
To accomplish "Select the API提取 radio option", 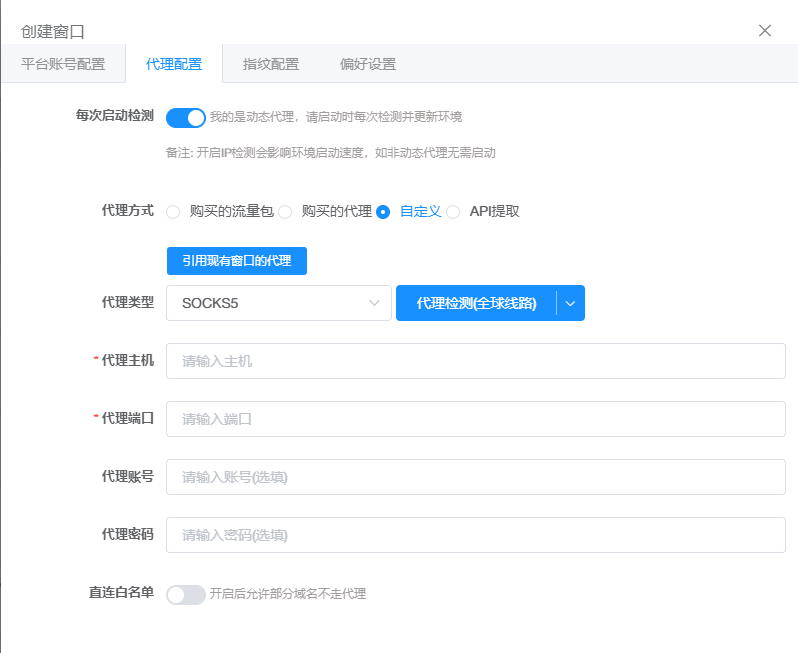I will point(453,212).
